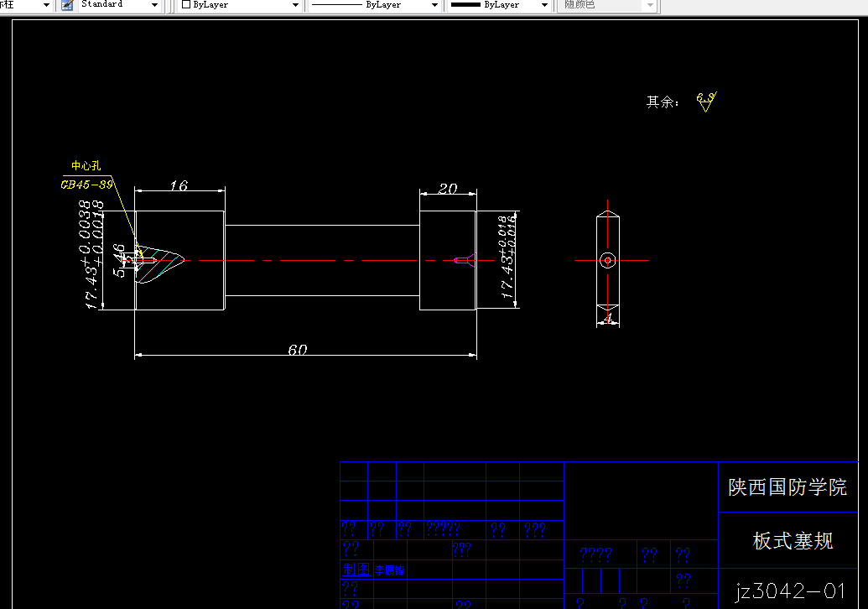868x609 pixels.
Task: Select the magenta center hole on right end
Action: [x=465, y=260]
